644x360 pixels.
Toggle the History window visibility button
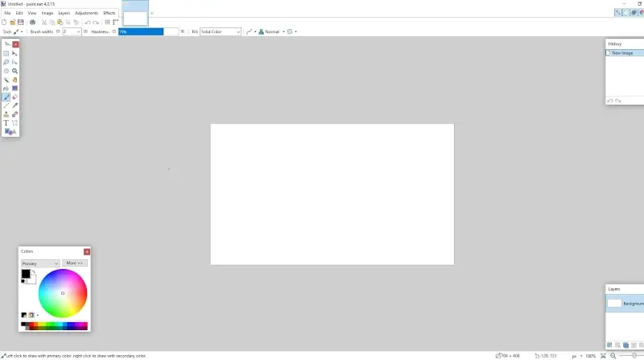[625, 12]
